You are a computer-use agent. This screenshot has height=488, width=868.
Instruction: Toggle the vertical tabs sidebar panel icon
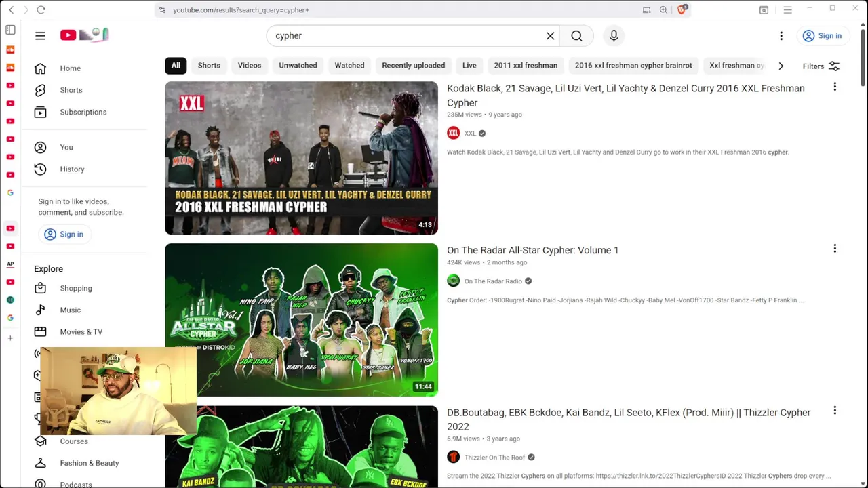[x=10, y=30]
